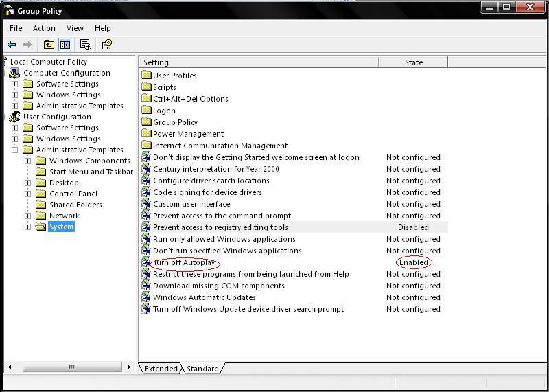Click the Ctrl+Alt+Del Options folder icon
549x392 pixels.
pyautogui.click(x=146, y=99)
